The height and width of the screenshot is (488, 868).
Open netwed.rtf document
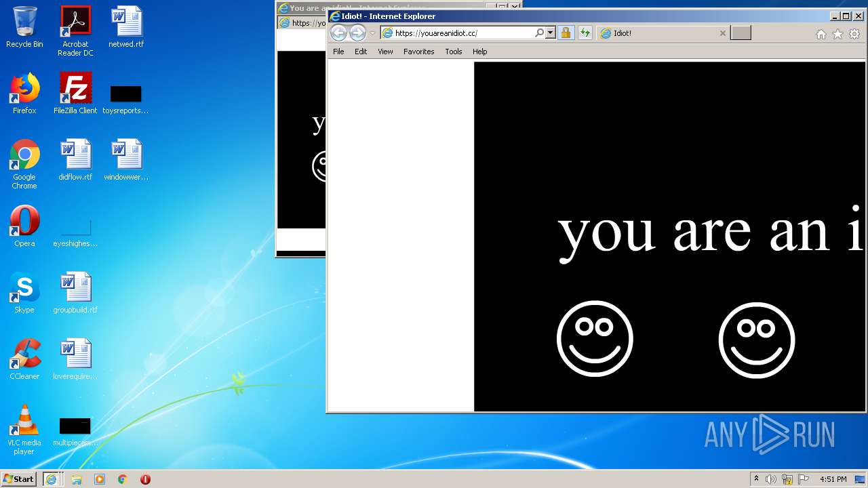click(x=126, y=27)
